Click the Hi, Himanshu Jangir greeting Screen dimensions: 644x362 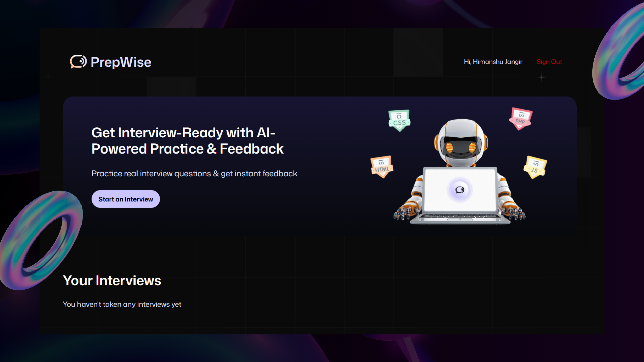(493, 62)
